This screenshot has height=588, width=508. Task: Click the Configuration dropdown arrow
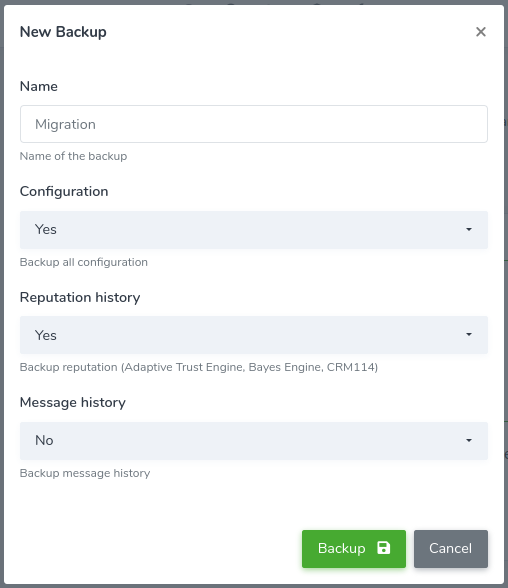tap(469, 229)
